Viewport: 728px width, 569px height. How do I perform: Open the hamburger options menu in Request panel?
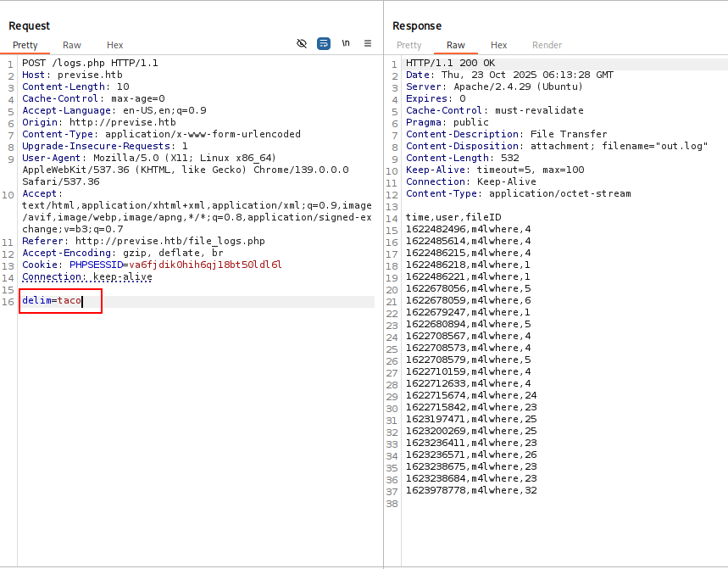click(368, 43)
